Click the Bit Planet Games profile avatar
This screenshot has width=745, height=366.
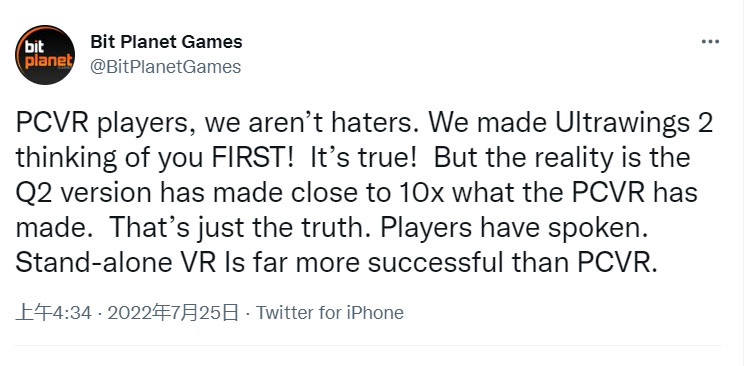pyautogui.click(x=45, y=55)
